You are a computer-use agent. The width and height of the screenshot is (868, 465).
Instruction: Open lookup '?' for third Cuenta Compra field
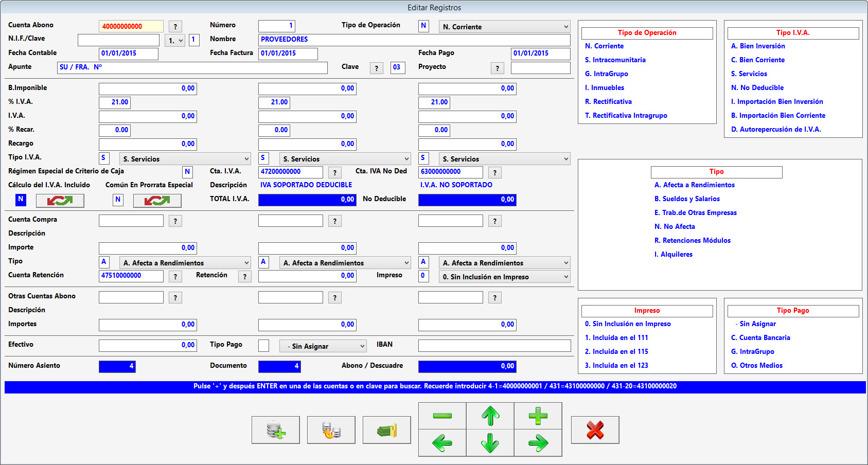tap(495, 221)
